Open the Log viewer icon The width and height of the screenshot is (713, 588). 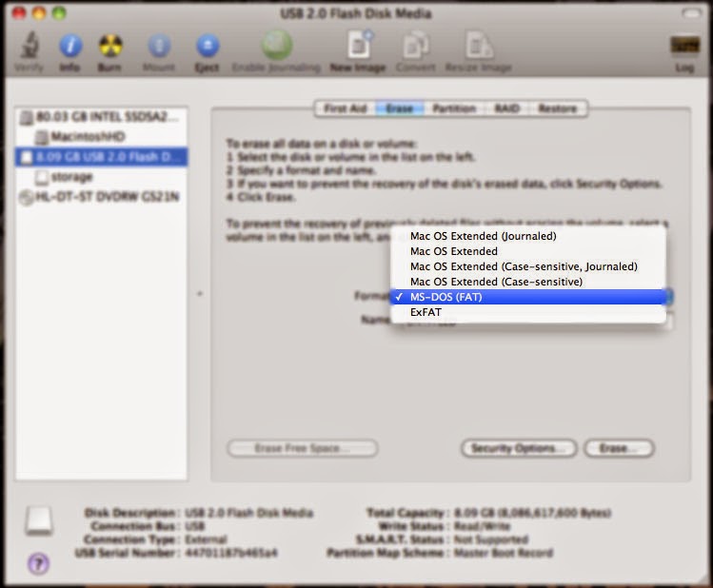point(684,46)
